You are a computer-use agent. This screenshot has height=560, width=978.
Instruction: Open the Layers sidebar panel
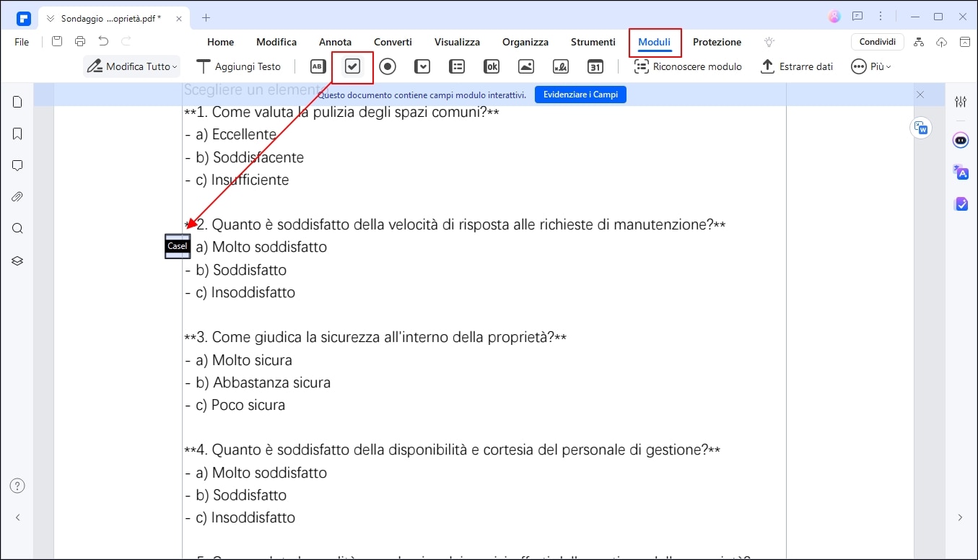pyautogui.click(x=18, y=261)
